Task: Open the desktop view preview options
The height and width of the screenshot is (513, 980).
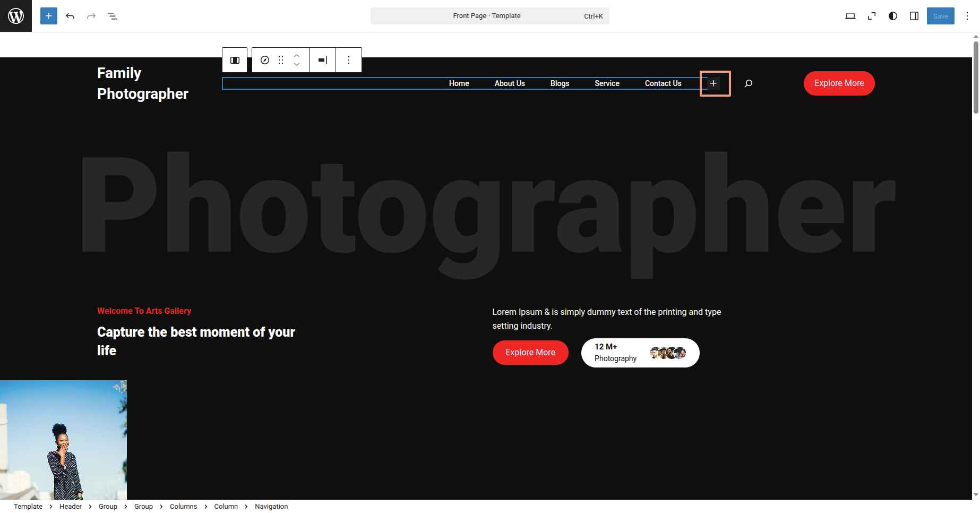Action: pyautogui.click(x=850, y=16)
